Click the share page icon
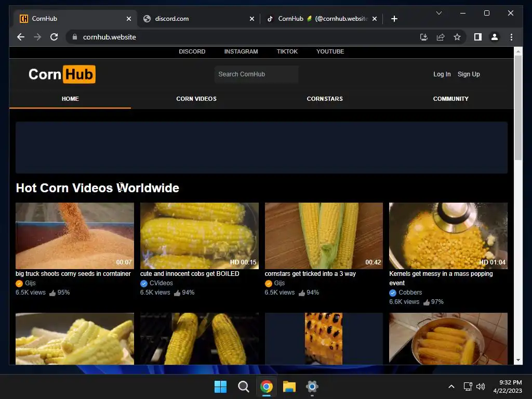Image resolution: width=532 pixels, height=399 pixels. [441, 37]
